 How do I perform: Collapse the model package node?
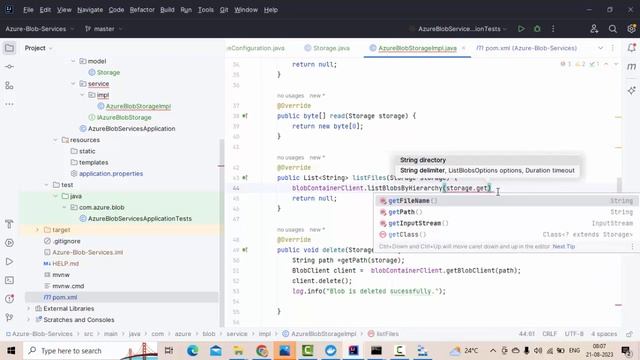coord(73,61)
